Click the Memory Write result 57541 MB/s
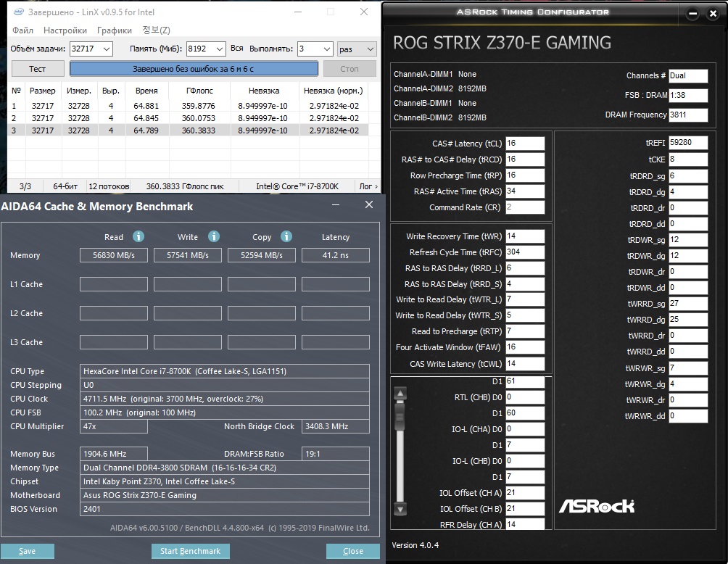Viewport: 728px width, 564px height. (x=188, y=255)
